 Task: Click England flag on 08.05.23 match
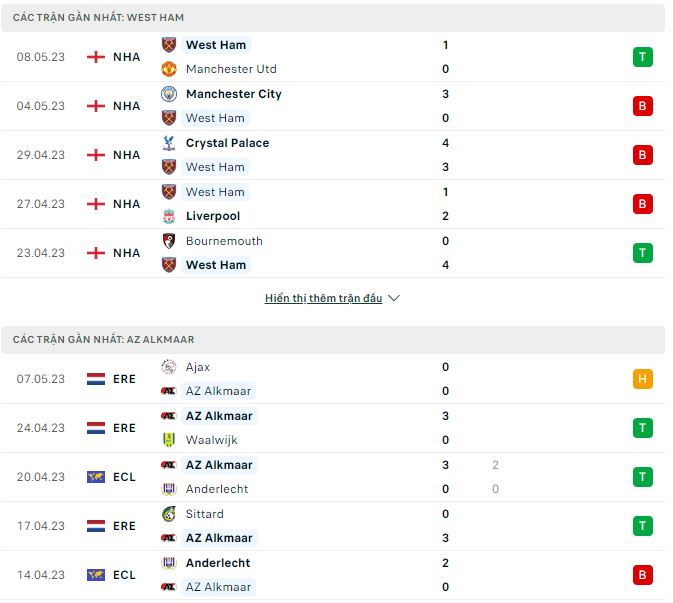(96, 57)
